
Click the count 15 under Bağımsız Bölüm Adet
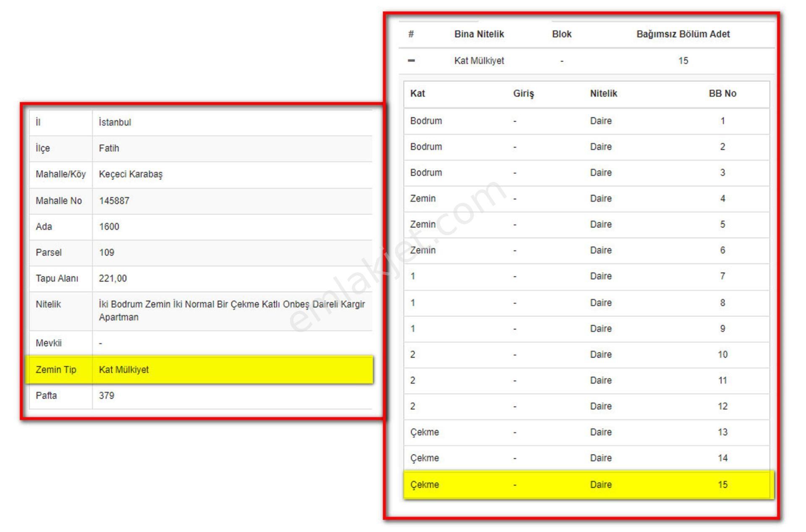[683, 60]
